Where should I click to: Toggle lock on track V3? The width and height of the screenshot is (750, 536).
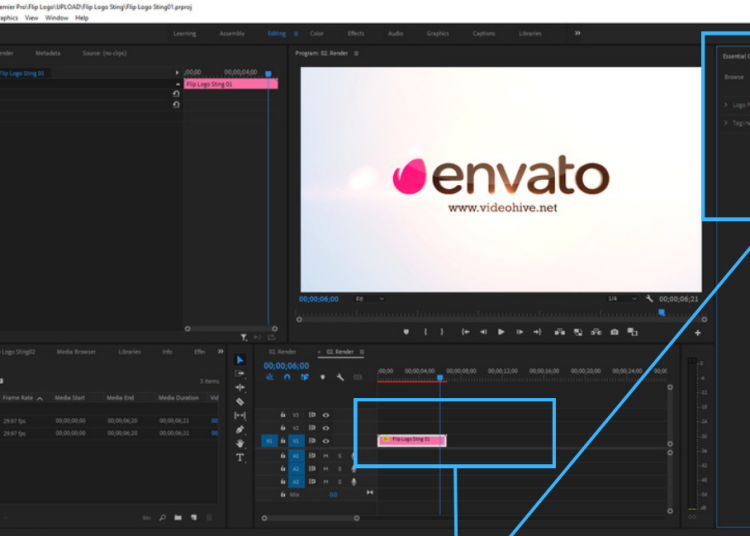click(x=283, y=415)
